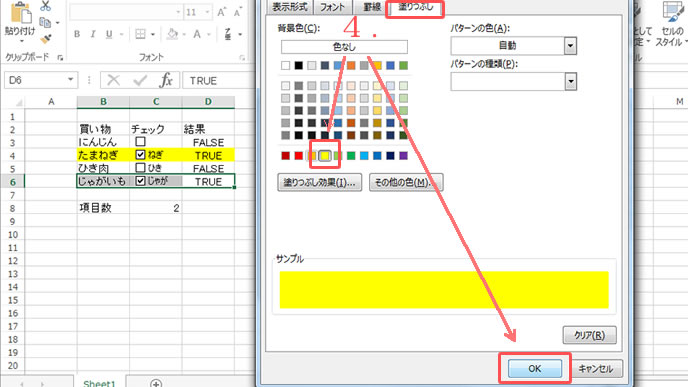Switch to the 表示形式 tab

(x=290, y=7)
